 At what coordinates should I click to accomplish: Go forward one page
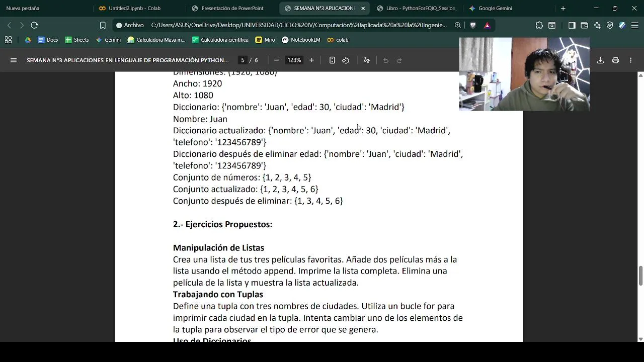21,25
